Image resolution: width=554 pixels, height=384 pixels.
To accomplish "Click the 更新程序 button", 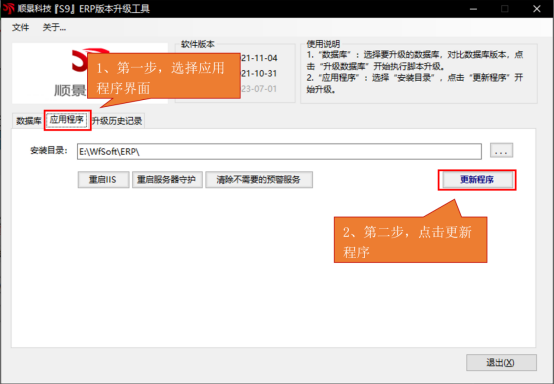I will point(477,179).
